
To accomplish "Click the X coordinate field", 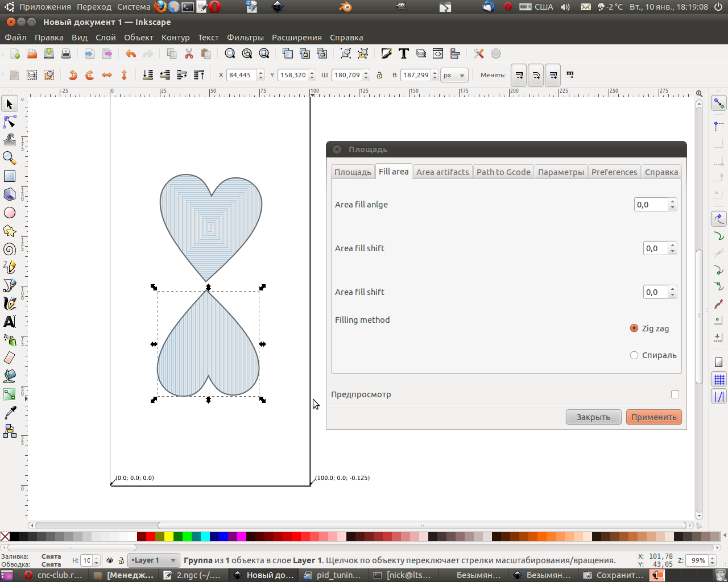I will pos(241,75).
